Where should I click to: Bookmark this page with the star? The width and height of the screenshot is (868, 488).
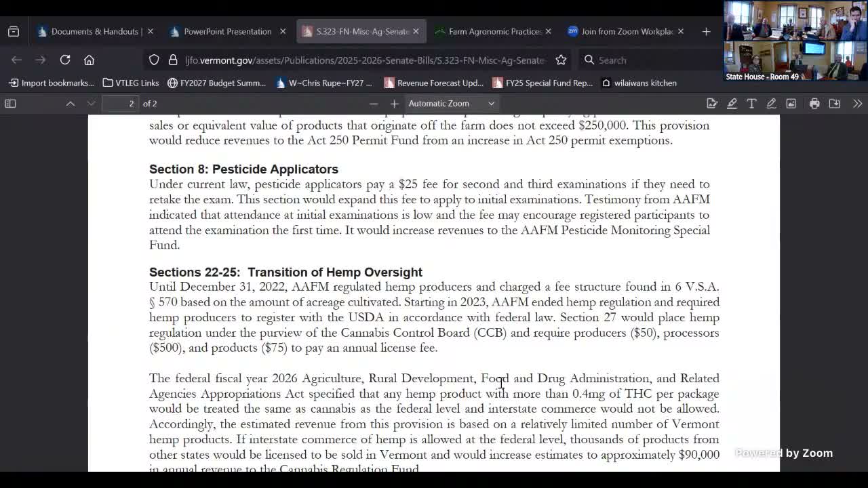click(x=561, y=60)
